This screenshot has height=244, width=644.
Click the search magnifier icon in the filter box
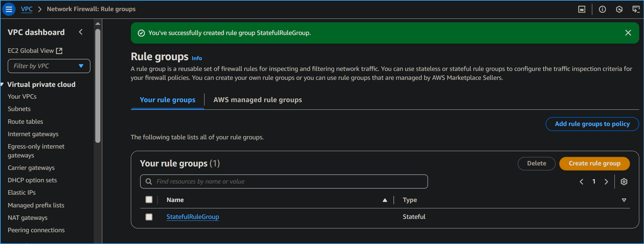[x=149, y=182]
